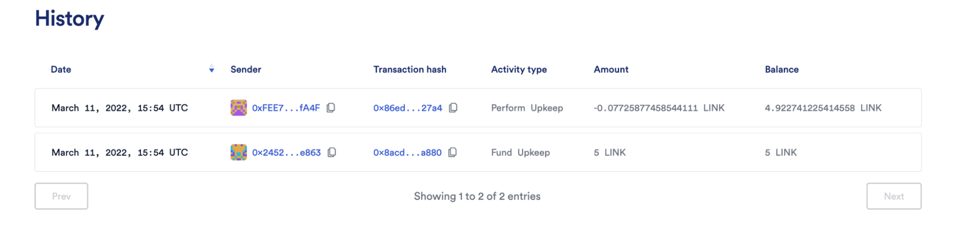Screen dimensions: 980x231
Task: Open transaction hash link 0x8acd...a880
Action: pyautogui.click(x=407, y=153)
